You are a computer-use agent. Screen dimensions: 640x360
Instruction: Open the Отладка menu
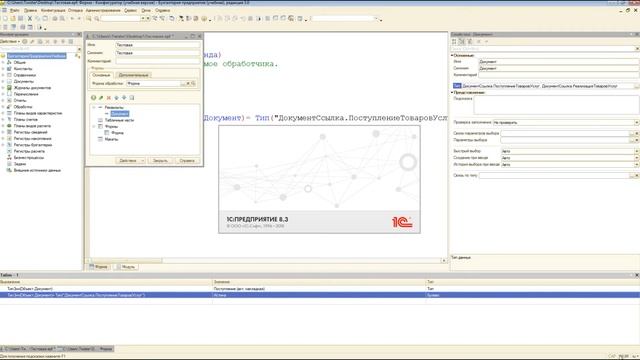tap(76, 10)
